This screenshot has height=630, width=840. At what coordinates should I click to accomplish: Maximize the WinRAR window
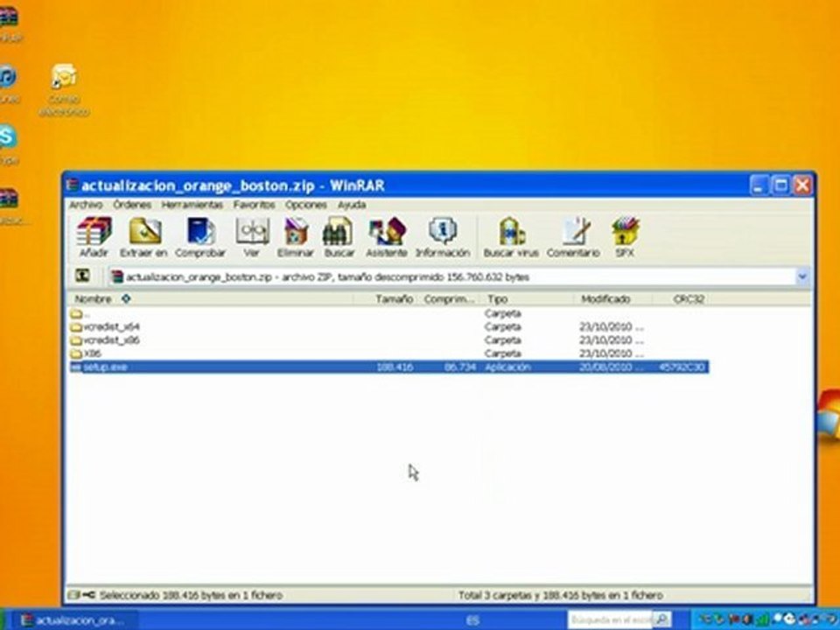click(780, 185)
